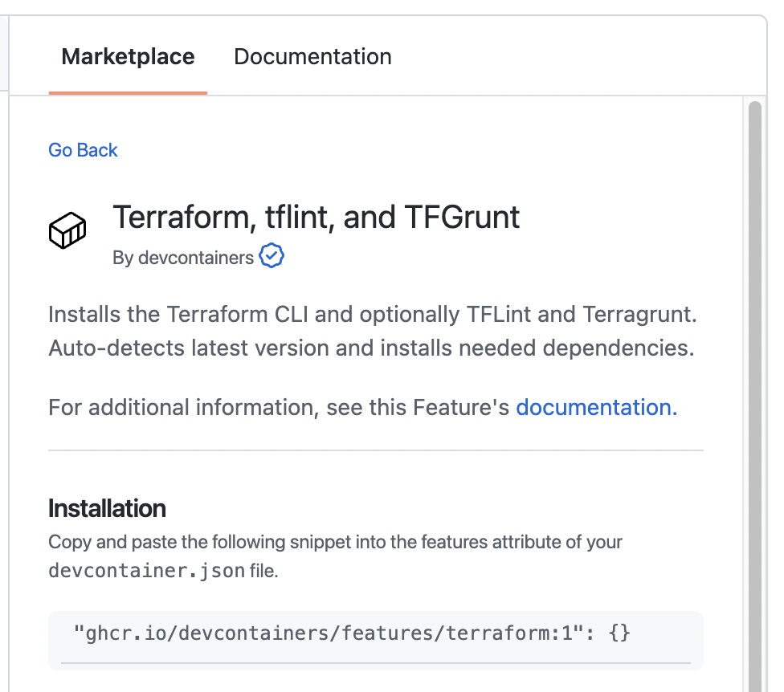Screen dimensions: 784x692
Task: Click the feature title Terraform, tflint, and TFGrunt
Action: point(316,217)
